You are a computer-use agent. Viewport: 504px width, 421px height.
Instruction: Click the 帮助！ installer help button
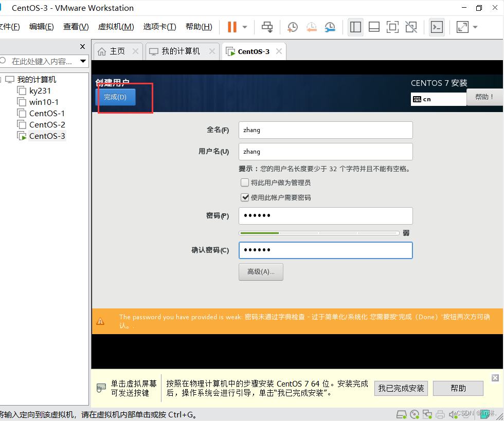[x=484, y=97]
